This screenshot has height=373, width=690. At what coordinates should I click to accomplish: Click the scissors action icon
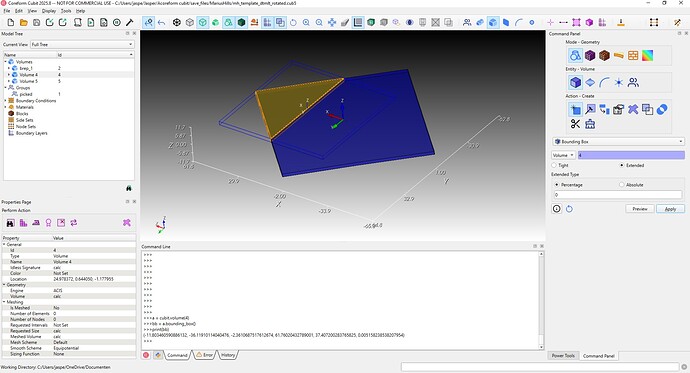[575, 124]
